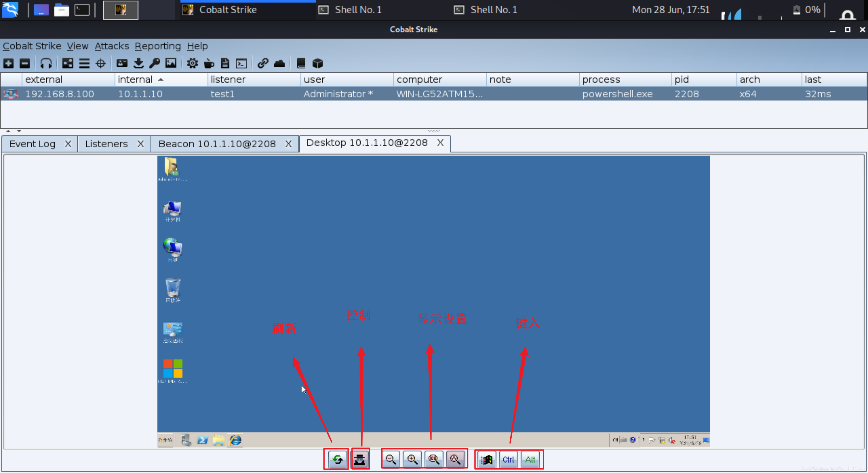
Task: Switch to the Event Log tab
Action: point(32,144)
